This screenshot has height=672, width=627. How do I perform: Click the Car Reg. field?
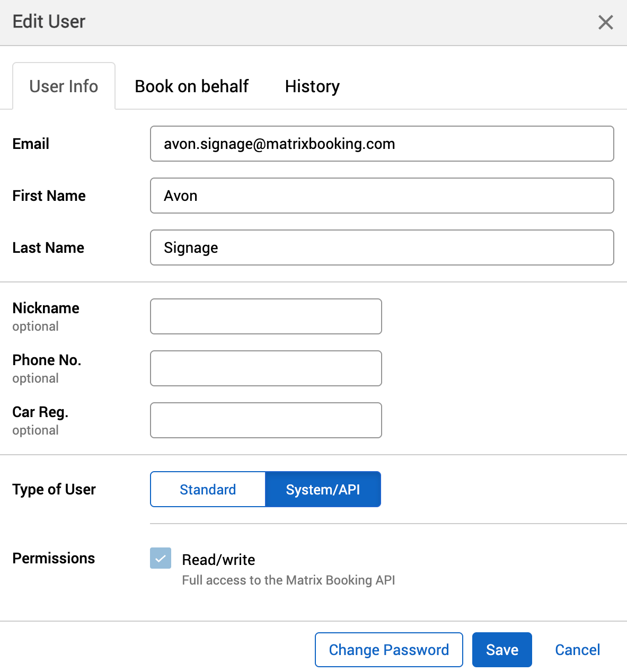click(266, 420)
